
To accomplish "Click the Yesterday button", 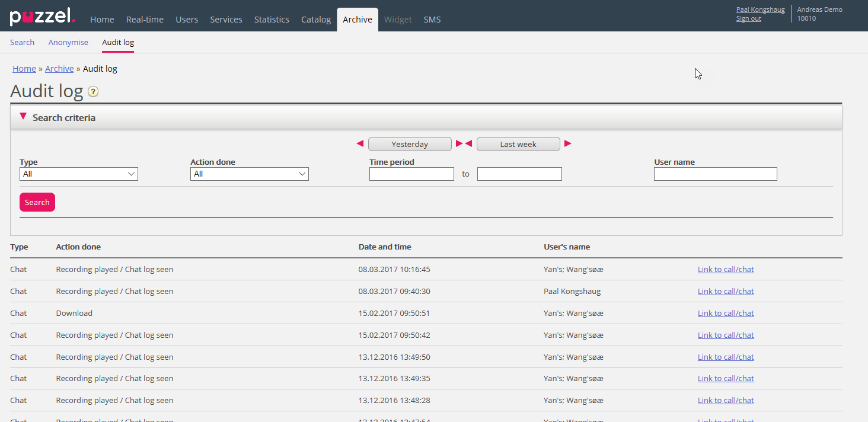I will [x=410, y=144].
